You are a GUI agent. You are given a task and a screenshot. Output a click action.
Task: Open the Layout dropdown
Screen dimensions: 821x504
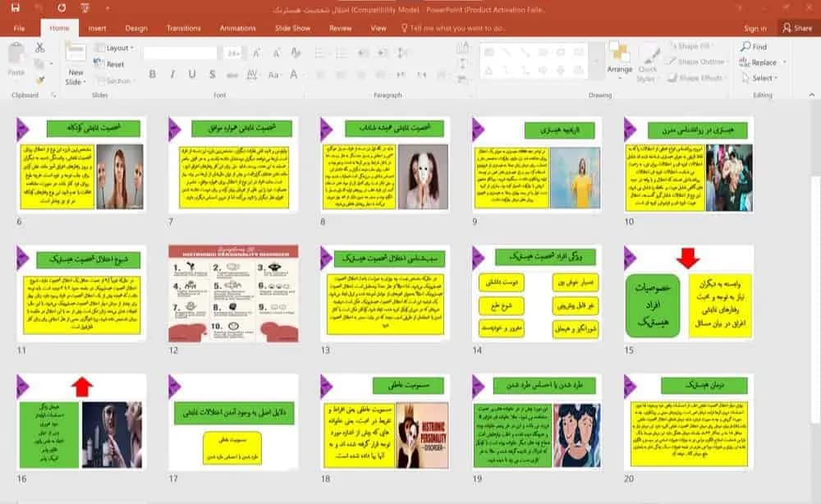(x=114, y=48)
